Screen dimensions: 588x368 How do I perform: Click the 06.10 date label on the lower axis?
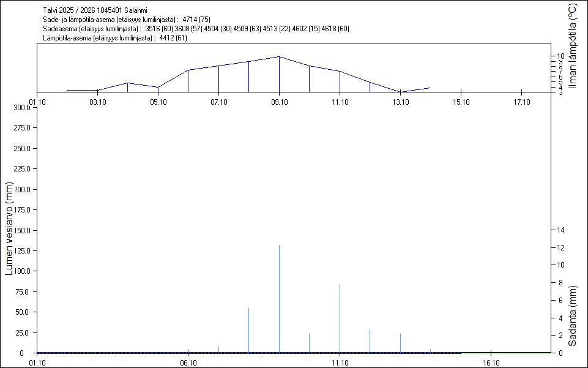pyautogui.click(x=188, y=363)
